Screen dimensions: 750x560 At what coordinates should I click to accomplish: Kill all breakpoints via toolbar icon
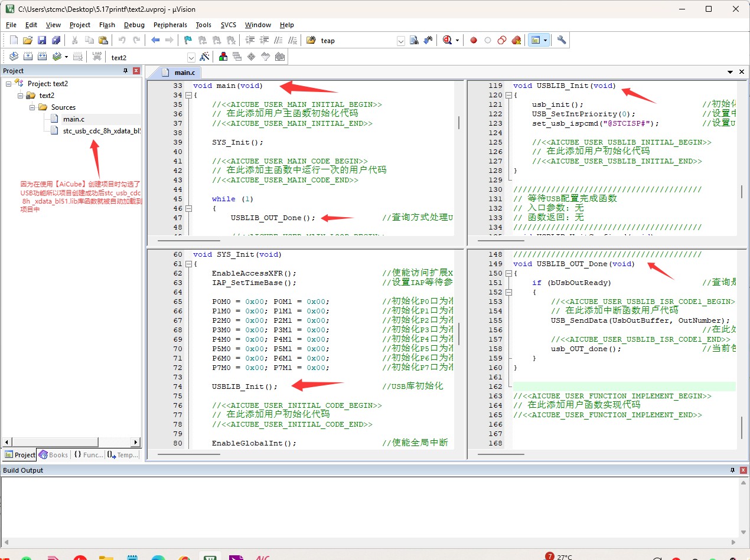tap(516, 40)
